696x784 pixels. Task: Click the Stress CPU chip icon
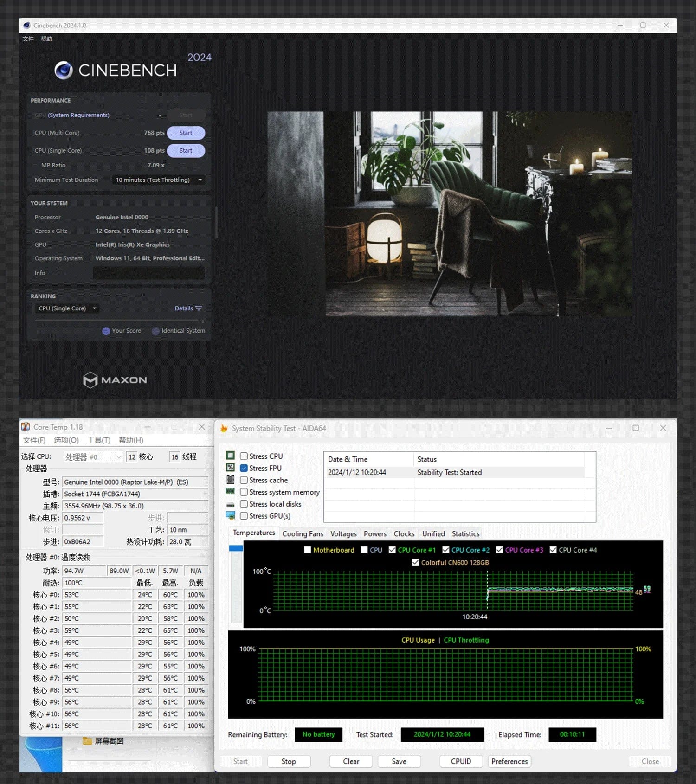coord(230,456)
